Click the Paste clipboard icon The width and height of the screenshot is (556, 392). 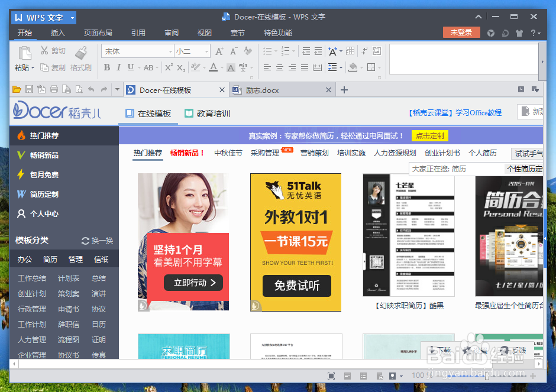click(x=24, y=54)
